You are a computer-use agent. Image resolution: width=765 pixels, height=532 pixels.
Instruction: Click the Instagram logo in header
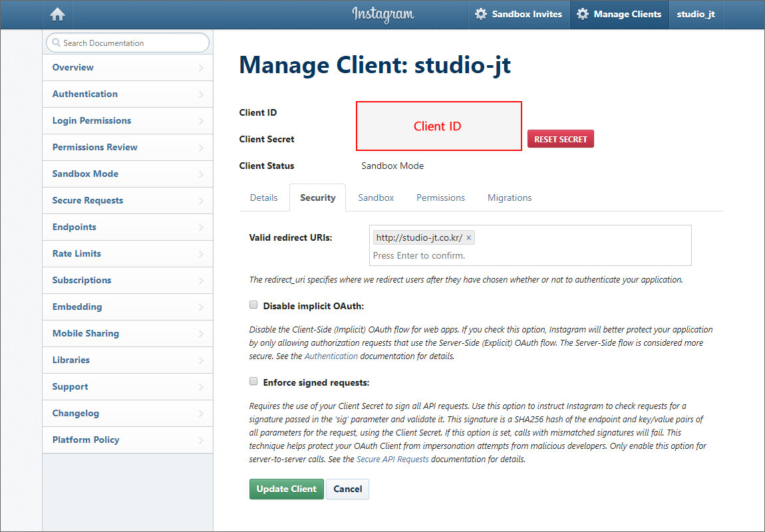[382, 14]
